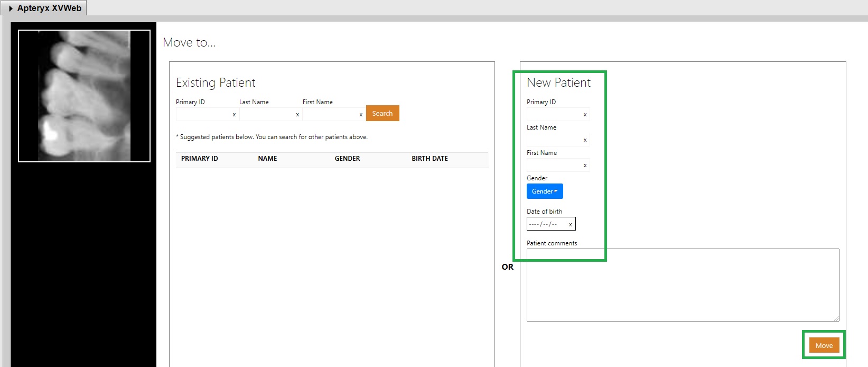Select the dental X-ray thumbnail

click(x=85, y=96)
